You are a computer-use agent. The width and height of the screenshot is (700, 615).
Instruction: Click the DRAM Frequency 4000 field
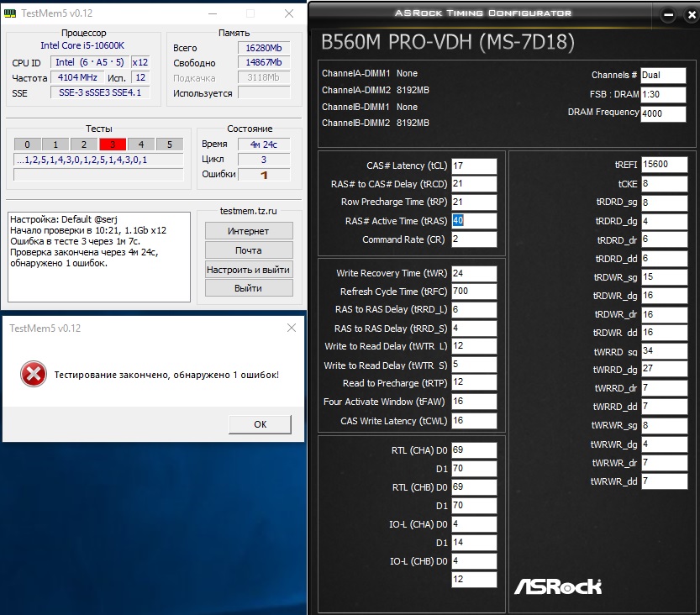click(x=663, y=113)
